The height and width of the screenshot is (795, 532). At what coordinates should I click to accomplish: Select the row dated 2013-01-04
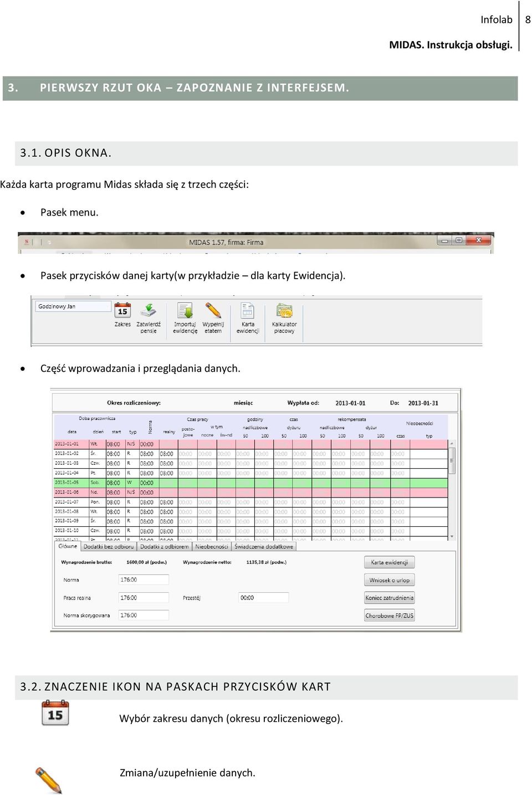[250, 473]
